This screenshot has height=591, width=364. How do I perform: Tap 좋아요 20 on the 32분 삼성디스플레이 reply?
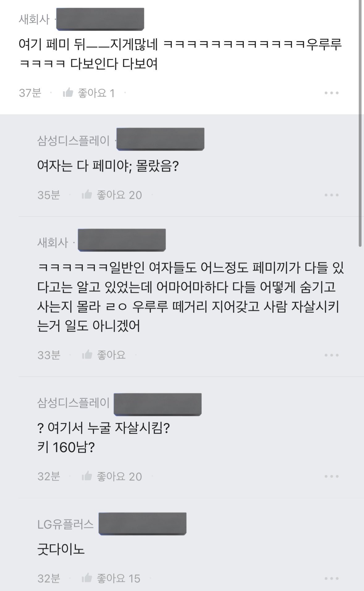(x=119, y=476)
